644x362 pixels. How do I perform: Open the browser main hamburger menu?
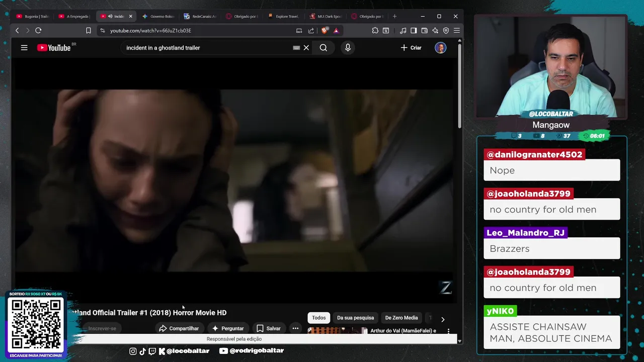point(457,31)
